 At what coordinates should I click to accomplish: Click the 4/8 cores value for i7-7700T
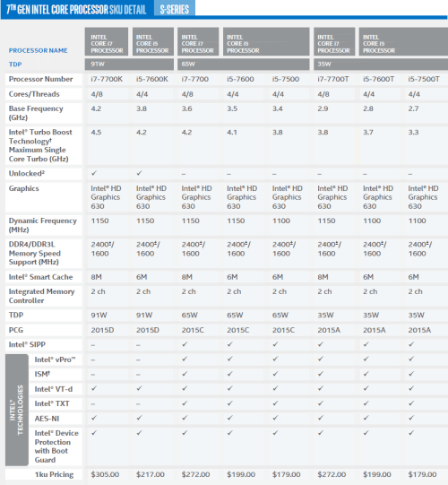coord(323,94)
